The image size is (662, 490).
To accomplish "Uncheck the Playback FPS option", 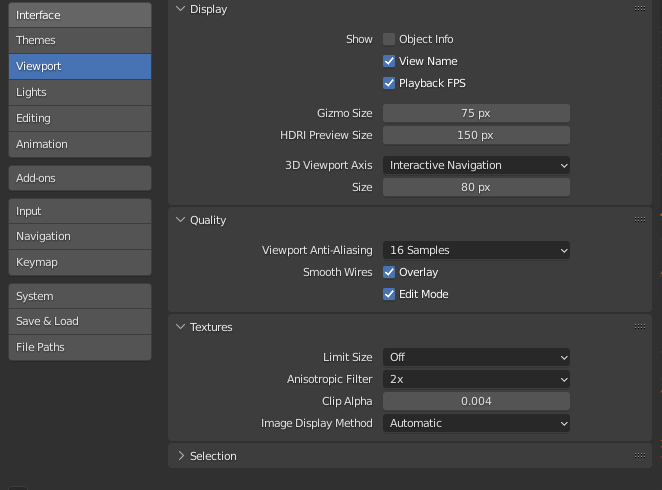I will pyautogui.click(x=389, y=83).
